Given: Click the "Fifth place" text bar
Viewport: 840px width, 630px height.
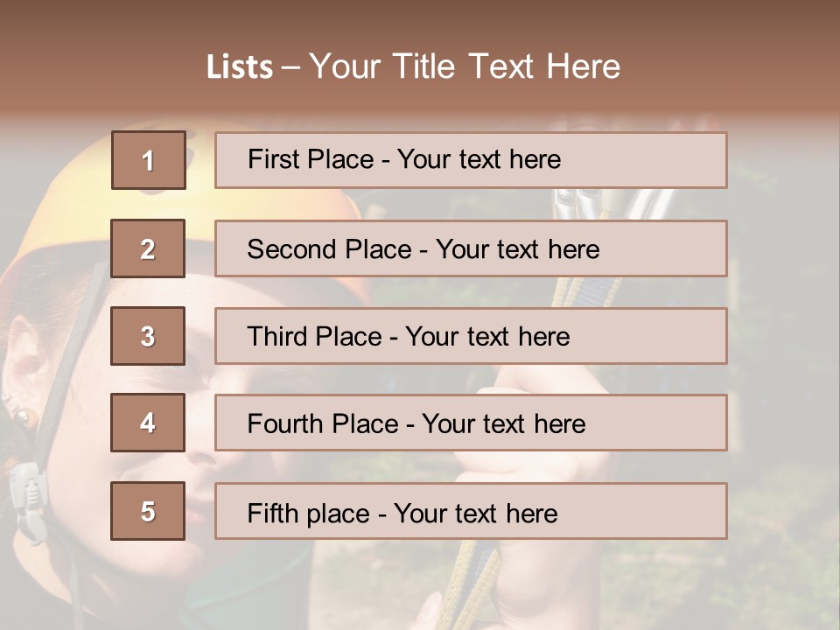Looking at the screenshot, I should click(x=471, y=512).
